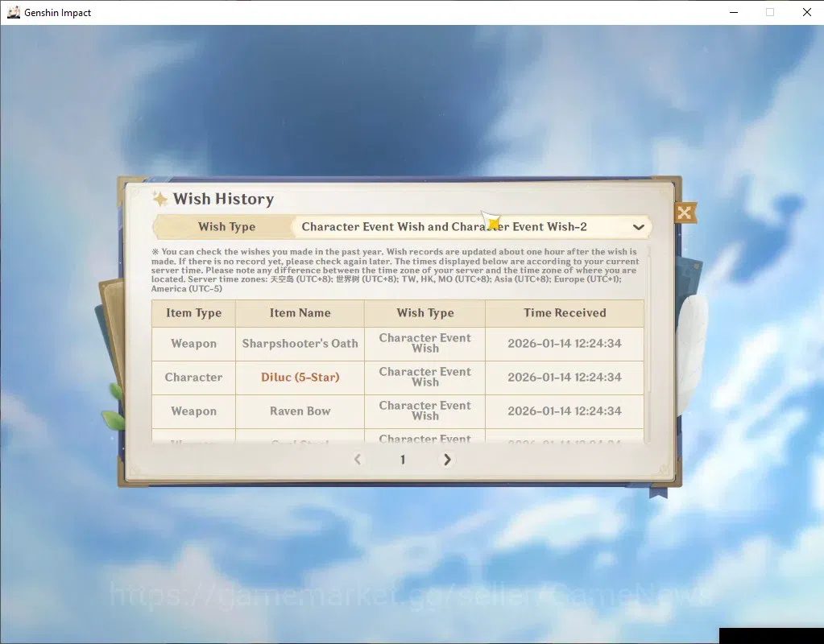Click Character Event Wish cell in Raven Bow row
Screen dimensions: 824x644
click(425, 411)
